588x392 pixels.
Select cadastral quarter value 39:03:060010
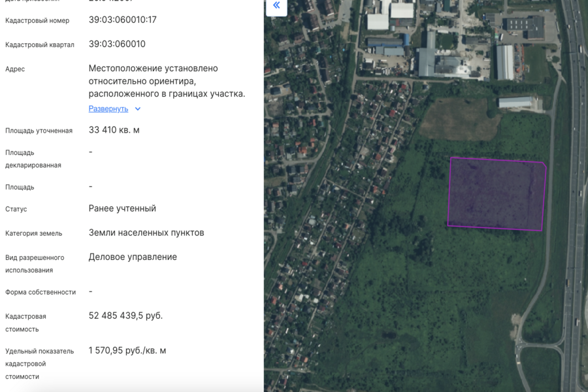pos(117,44)
